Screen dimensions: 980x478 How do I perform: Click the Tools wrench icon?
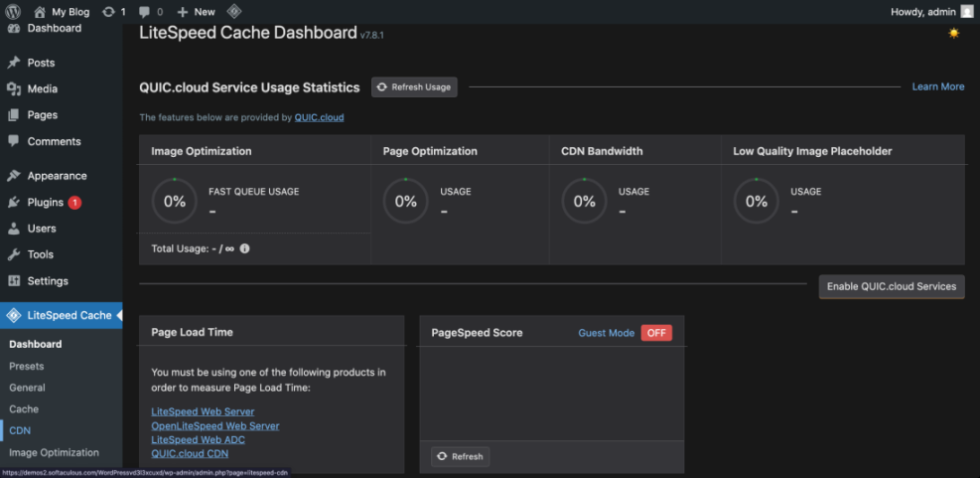[14, 254]
